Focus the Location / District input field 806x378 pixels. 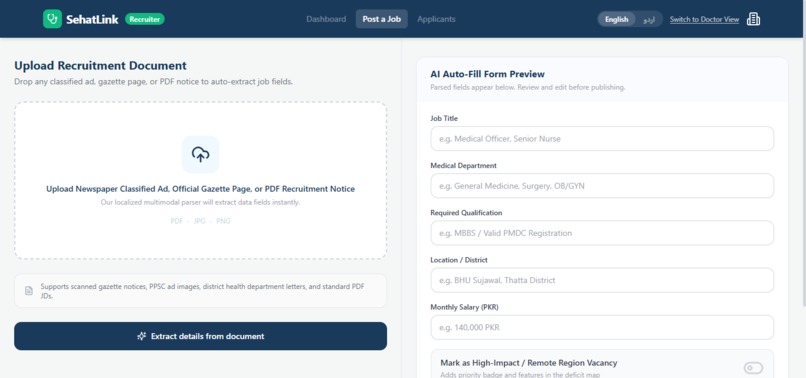tap(602, 280)
